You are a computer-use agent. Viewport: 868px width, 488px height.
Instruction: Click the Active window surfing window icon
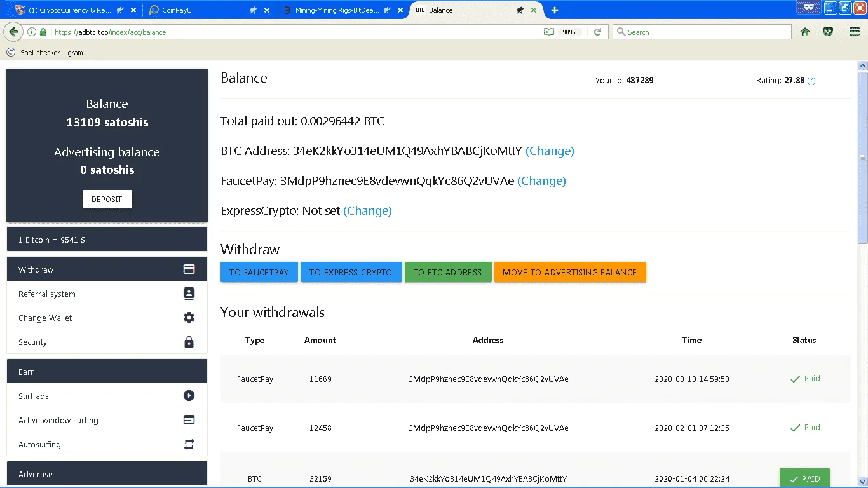coord(189,420)
